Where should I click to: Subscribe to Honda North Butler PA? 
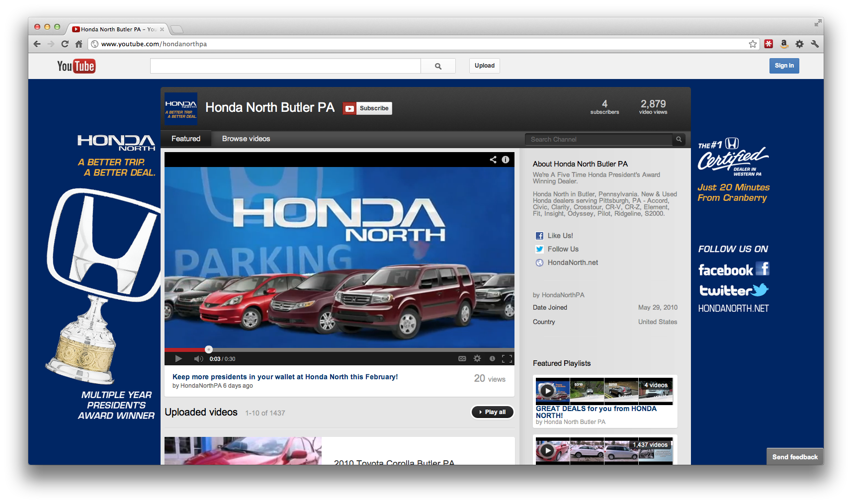click(367, 108)
